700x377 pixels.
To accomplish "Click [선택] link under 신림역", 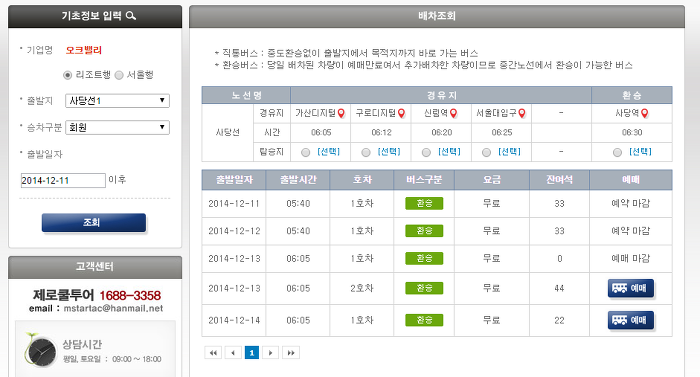I will click(449, 152).
